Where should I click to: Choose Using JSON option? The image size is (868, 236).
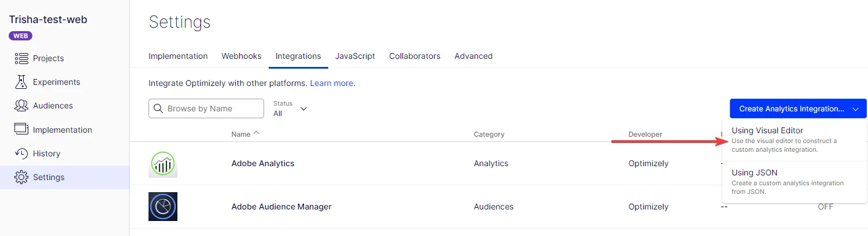(x=795, y=182)
